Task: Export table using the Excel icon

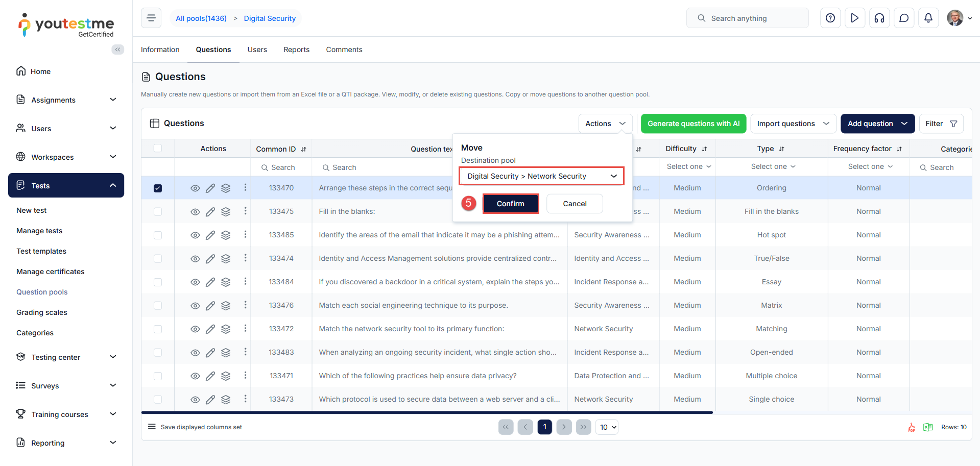Action: click(x=928, y=427)
